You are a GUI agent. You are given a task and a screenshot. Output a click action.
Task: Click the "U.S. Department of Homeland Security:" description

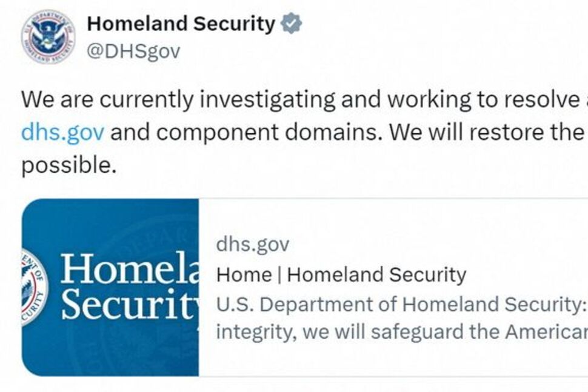coord(399,304)
